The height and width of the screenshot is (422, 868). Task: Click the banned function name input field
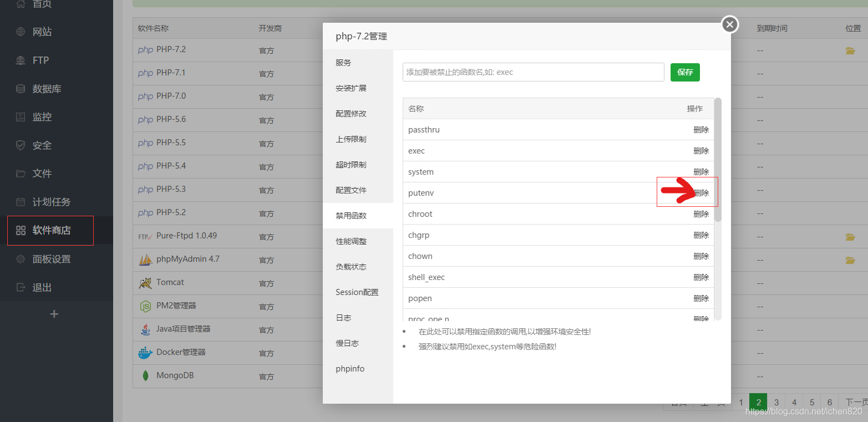click(x=532, y=72)
